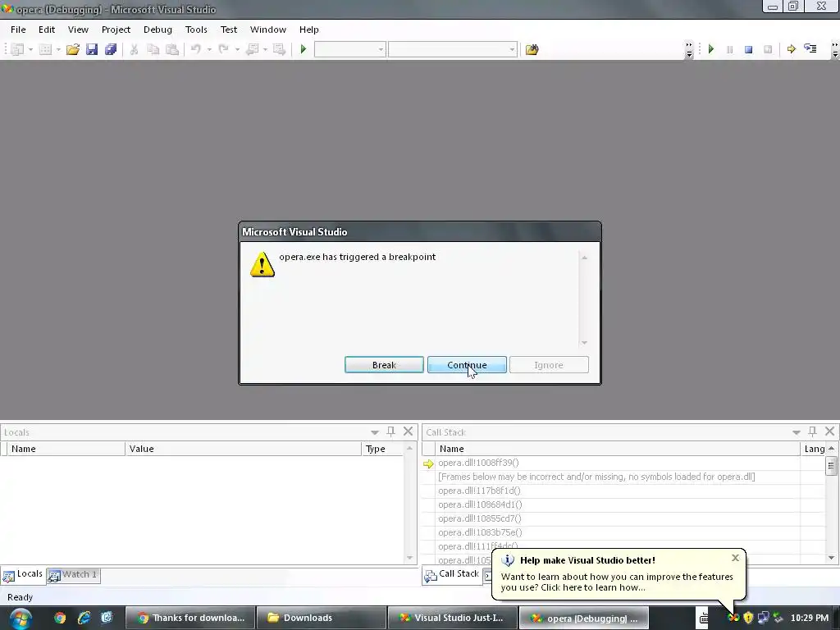Click the Windows Start orb

tap(20, 619)
